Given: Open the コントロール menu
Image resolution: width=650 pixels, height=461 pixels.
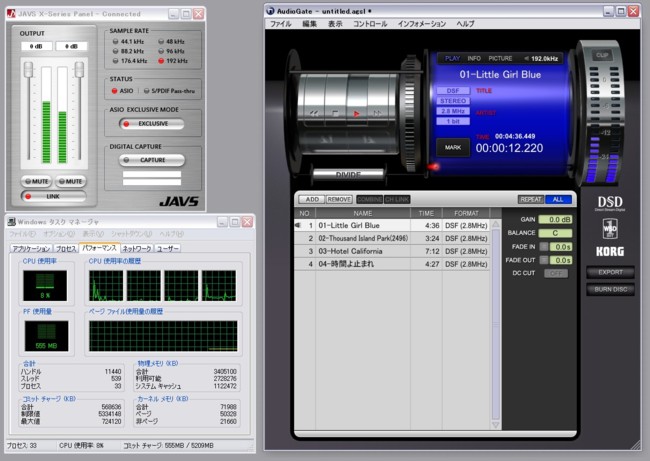Looking at the screenshot, I should 370,24.
